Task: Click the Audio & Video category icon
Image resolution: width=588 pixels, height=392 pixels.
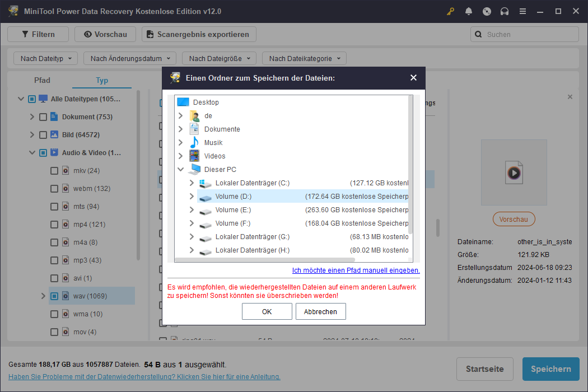Action: point(54,152)
